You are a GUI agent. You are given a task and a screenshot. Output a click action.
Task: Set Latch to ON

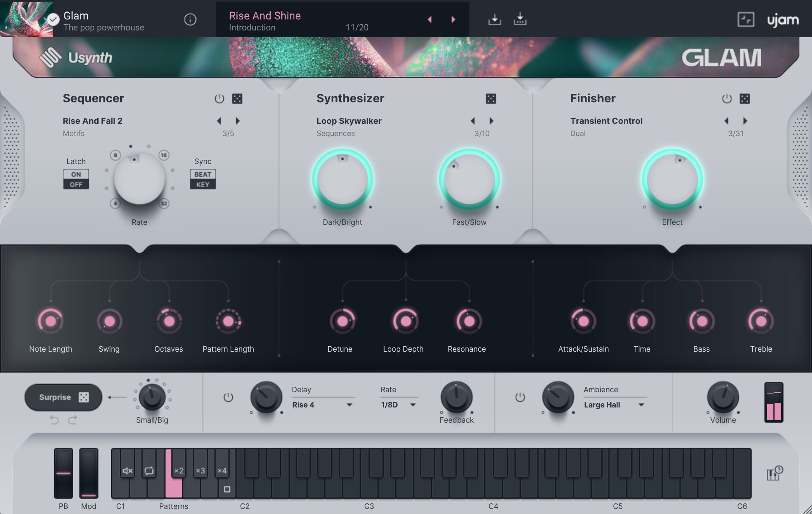76,174
